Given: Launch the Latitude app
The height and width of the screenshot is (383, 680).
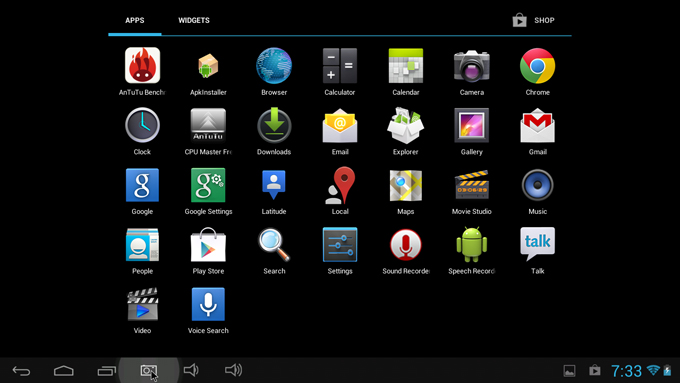Looking at the screenshot, I should (x=274, y=185).
